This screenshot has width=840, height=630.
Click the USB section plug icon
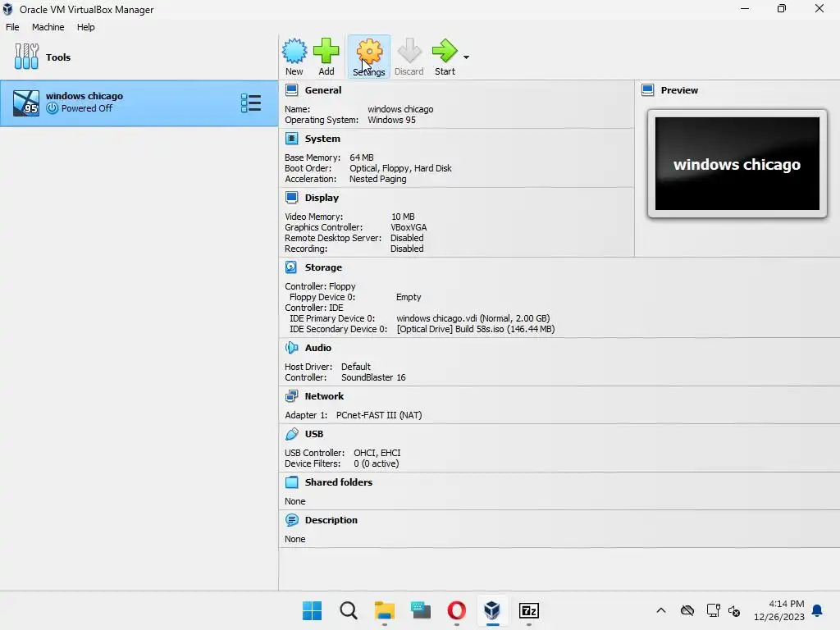[x=291, y=434]
